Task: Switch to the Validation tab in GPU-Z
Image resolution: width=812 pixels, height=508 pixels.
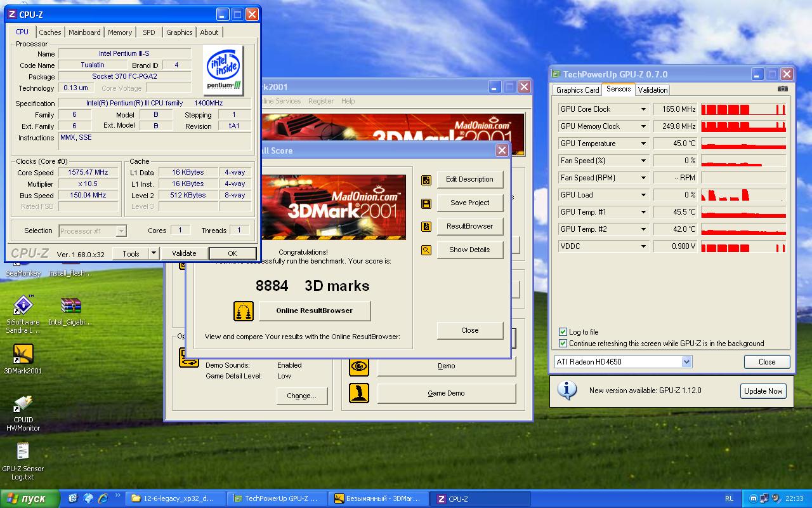Action: 653,90
